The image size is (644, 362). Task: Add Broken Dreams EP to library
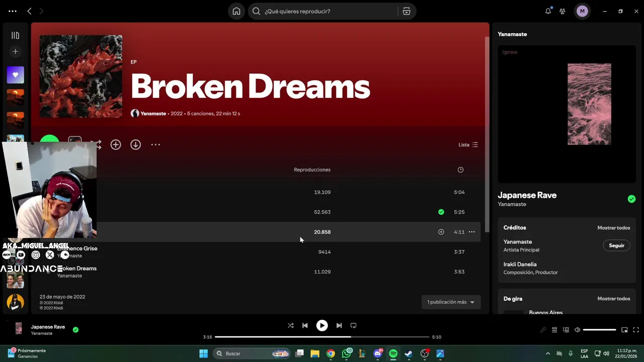116,144
